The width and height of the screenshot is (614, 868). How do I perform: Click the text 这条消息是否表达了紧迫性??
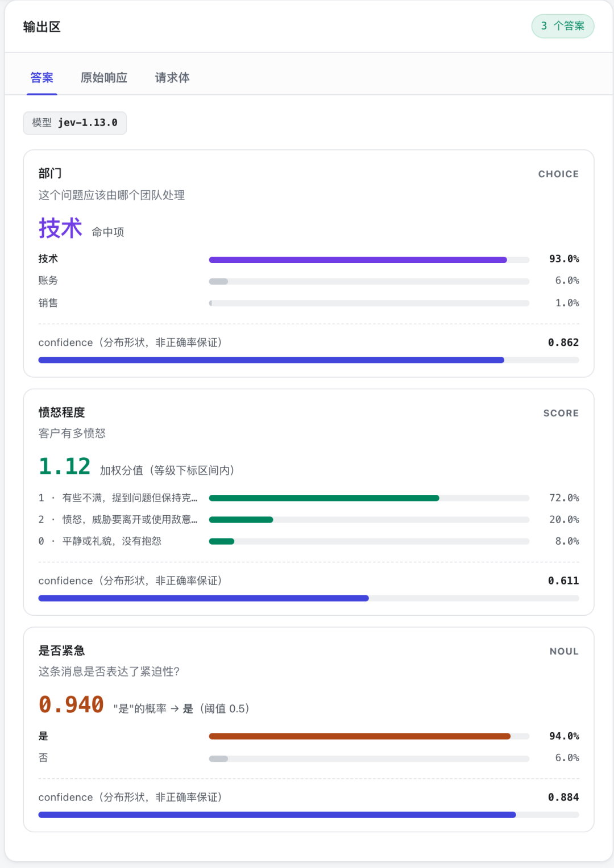[109, 671]
